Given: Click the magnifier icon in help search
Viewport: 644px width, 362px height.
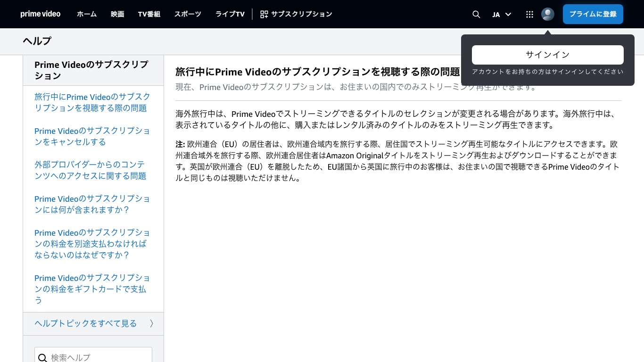Looking at the screenshot, I should (42, 358).
